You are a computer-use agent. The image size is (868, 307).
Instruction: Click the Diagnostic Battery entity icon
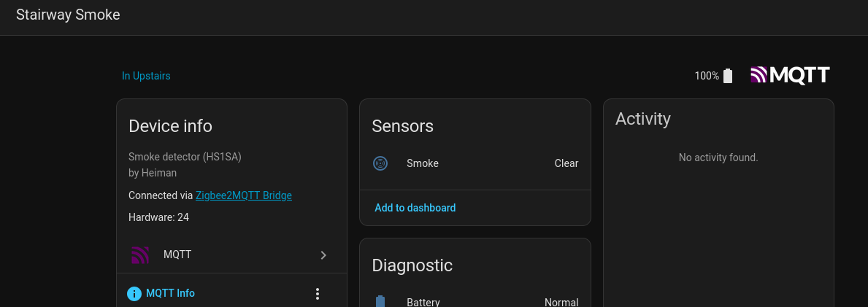coord(380,301)
